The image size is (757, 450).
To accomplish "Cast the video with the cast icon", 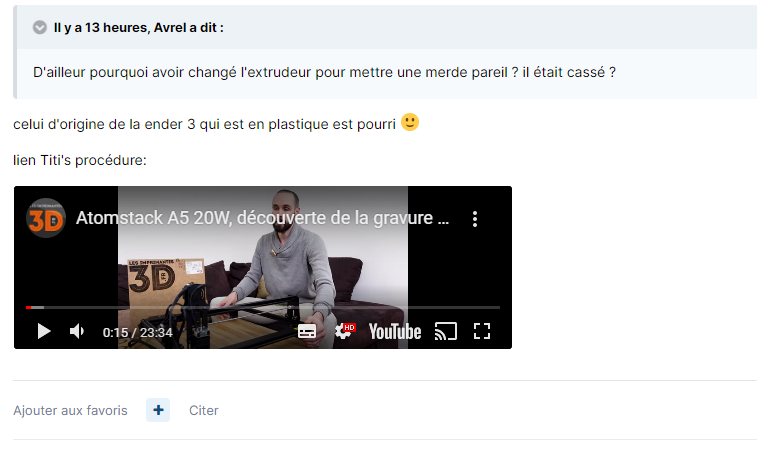I will pos(446,331).
